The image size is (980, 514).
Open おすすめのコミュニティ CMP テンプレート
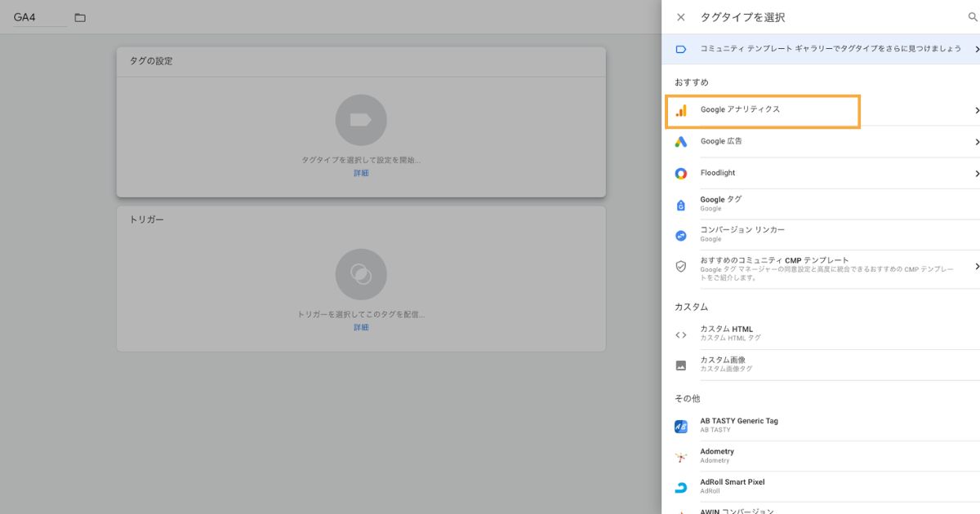[x=821, y=268]
